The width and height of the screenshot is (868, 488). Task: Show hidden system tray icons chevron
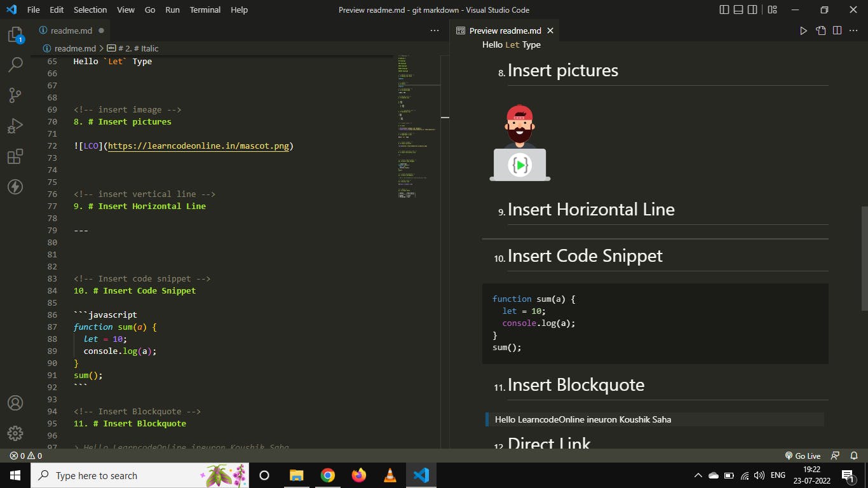point(698,475)
